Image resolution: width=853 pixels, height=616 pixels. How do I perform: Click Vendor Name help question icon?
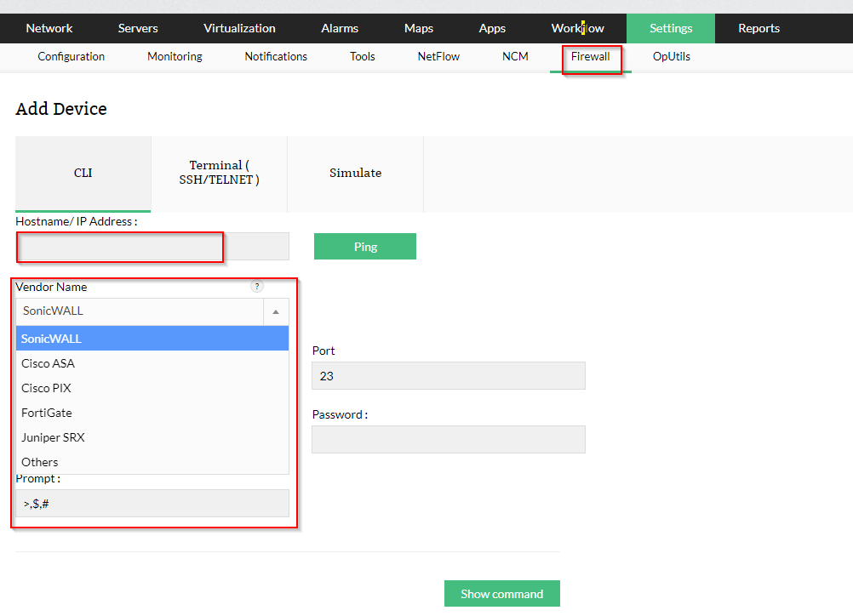(x=257, y=286)
